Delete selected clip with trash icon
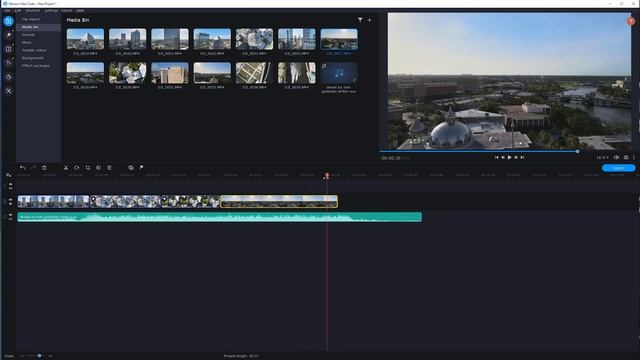This screenshot has height=360, width=640. pos(44,168)
